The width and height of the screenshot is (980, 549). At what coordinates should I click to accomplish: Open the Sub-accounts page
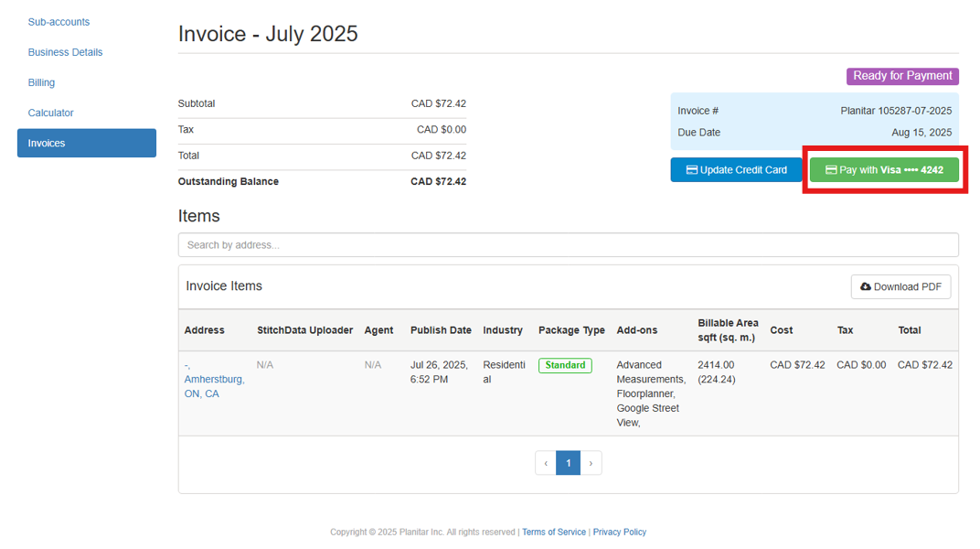coord(59,21)
